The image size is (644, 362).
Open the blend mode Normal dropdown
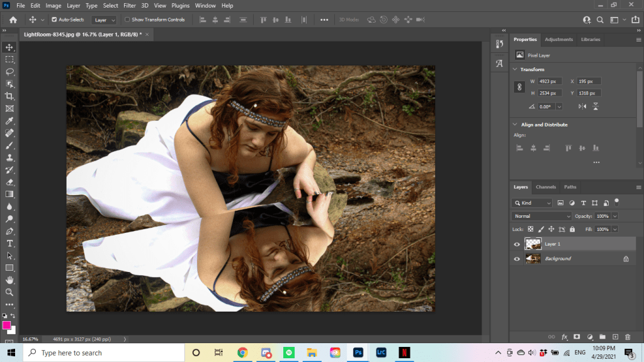click(541, 217)
